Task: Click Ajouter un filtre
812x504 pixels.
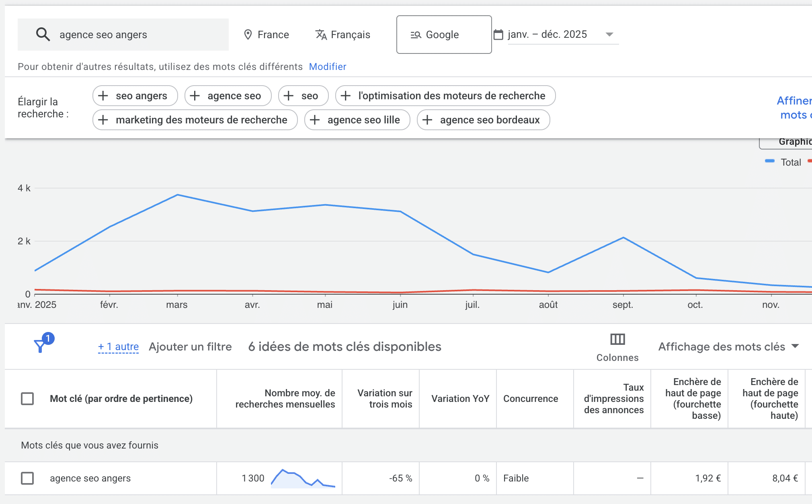Action: click(x=190, y=346)
